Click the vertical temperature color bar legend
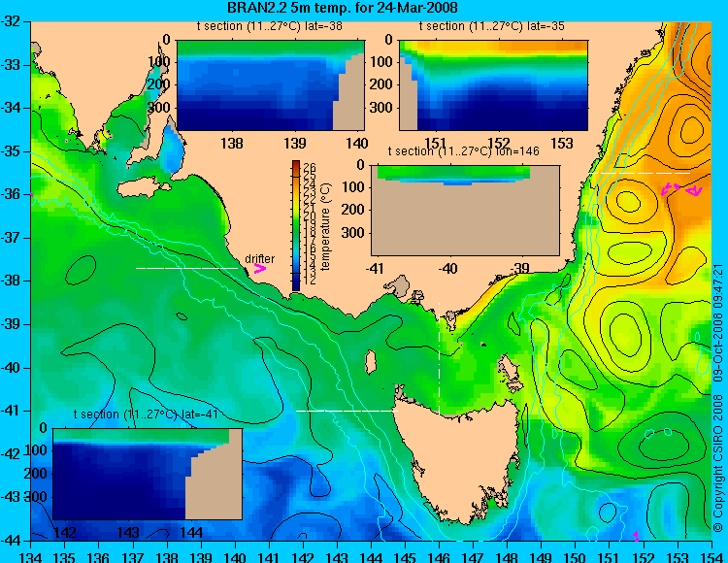This screenshot has width=728, height=563. click(x=296, y=226)
